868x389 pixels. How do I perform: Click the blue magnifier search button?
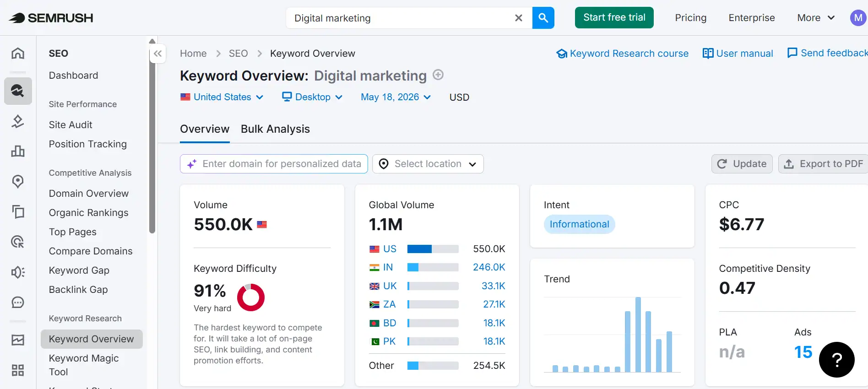tap(543, 18)
